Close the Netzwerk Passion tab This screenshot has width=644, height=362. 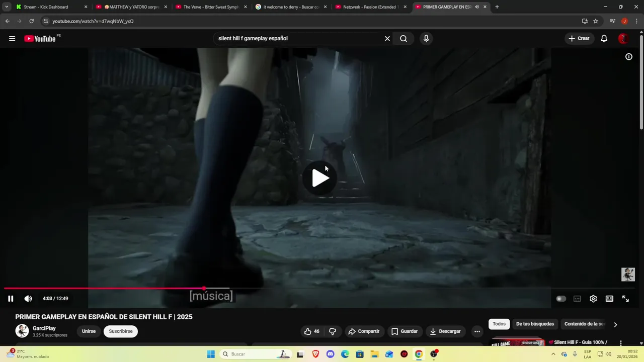point(405,7)
